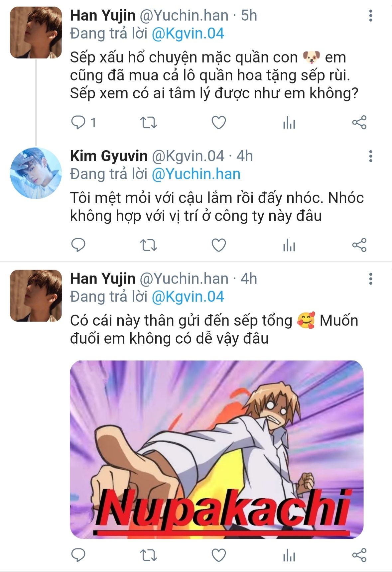
Task: Share Han Yujin's first tweet
Action: coord(359,123)
